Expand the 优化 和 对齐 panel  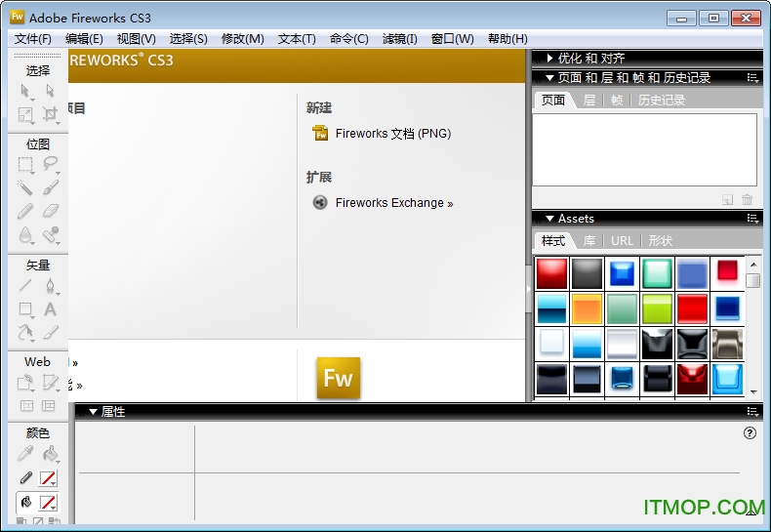click(x=549, y=58)
